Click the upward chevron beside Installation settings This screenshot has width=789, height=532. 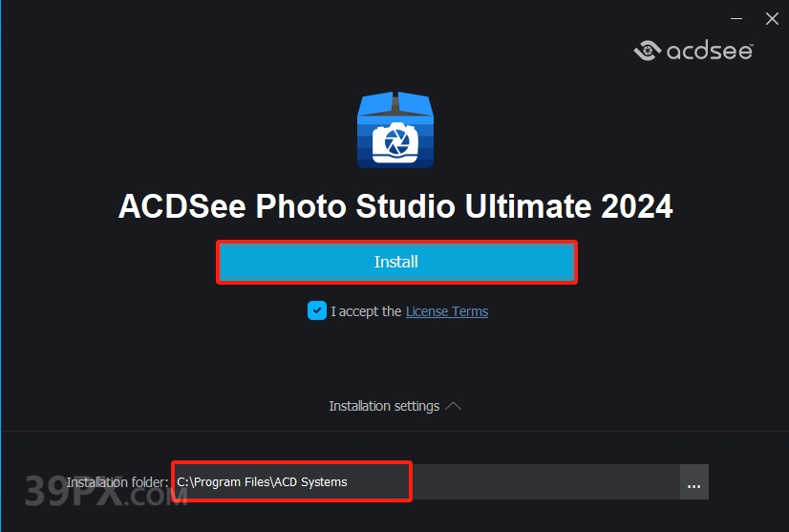453,406
